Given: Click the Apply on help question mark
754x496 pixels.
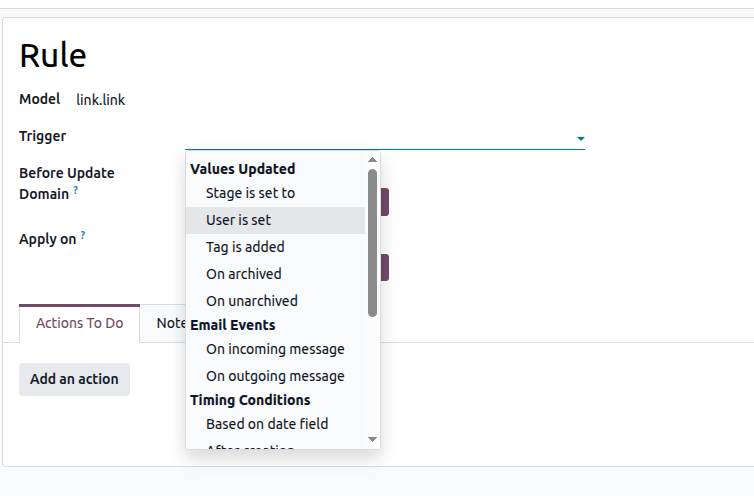Looking at the screenshot, I should click(x=83, y=235).
